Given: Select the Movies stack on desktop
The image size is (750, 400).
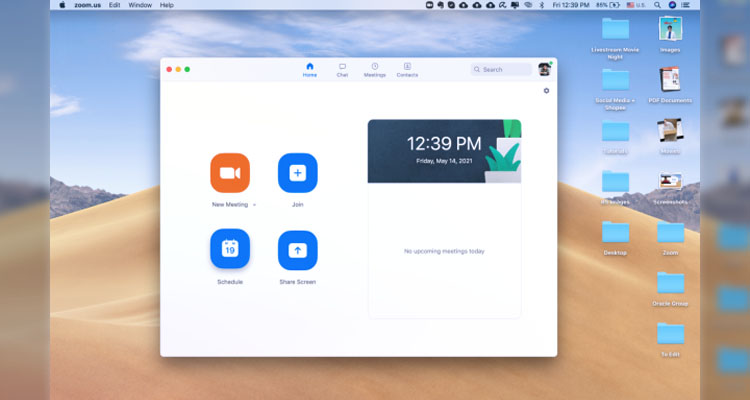Looking at the screenshot, I should [x=670, y=130].
